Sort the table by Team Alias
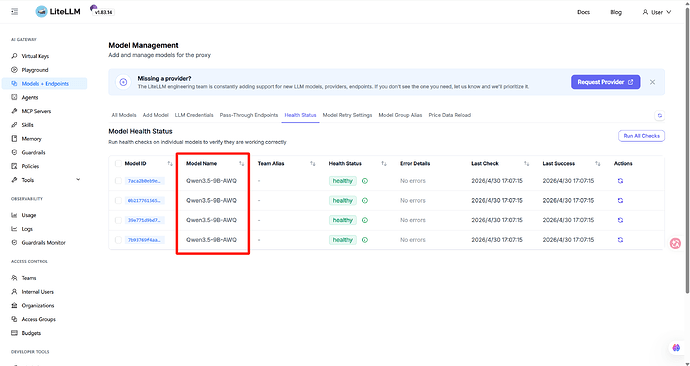 [x=312, y=164]
